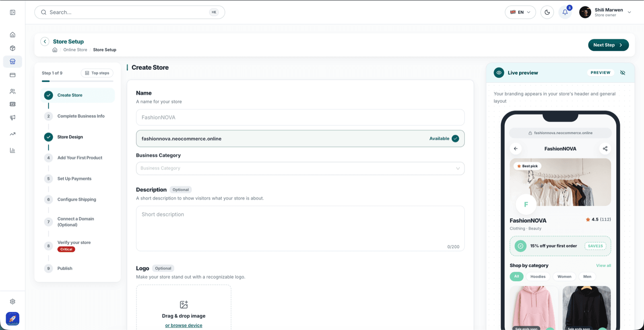Click the rocket launcher icon

coord(12,319)
